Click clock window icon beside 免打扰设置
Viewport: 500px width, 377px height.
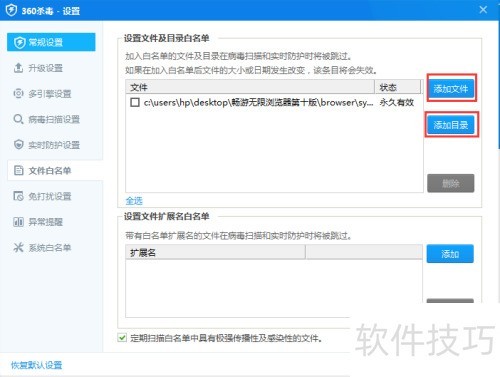click(x=18, y=196)
